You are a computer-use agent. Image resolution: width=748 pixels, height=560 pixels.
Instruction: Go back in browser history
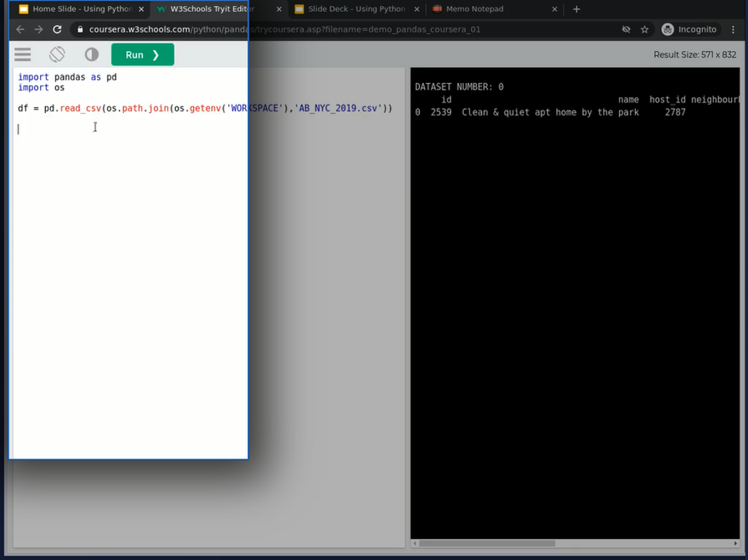pyautogui.click(x=20, y=30)
